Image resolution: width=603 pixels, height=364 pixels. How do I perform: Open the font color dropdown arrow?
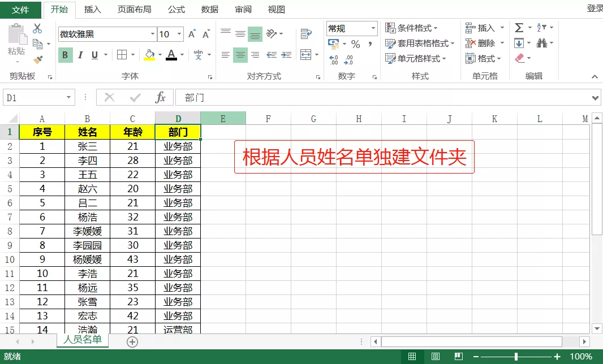point(182,55)
